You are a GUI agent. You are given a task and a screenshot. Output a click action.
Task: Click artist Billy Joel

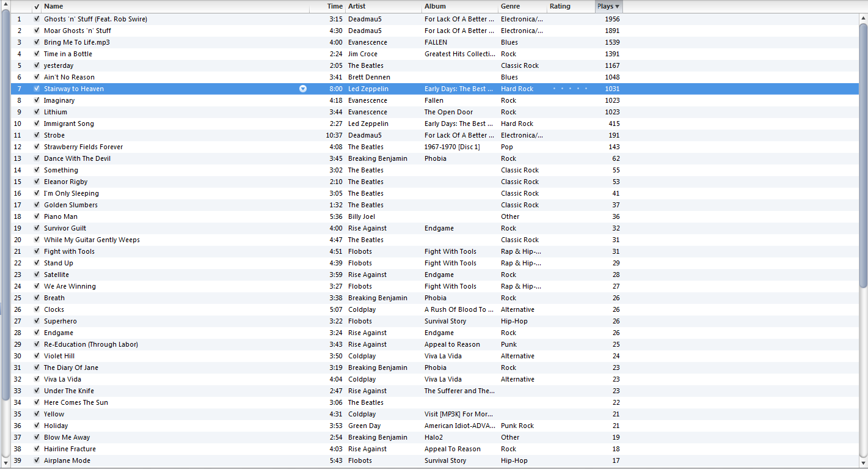[362, 216]
